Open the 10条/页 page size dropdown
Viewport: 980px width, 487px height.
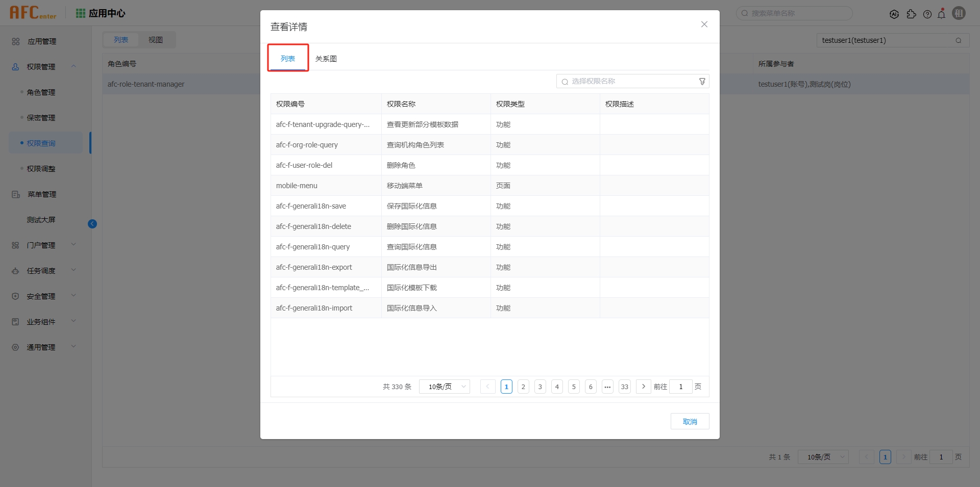pos(444,387)
